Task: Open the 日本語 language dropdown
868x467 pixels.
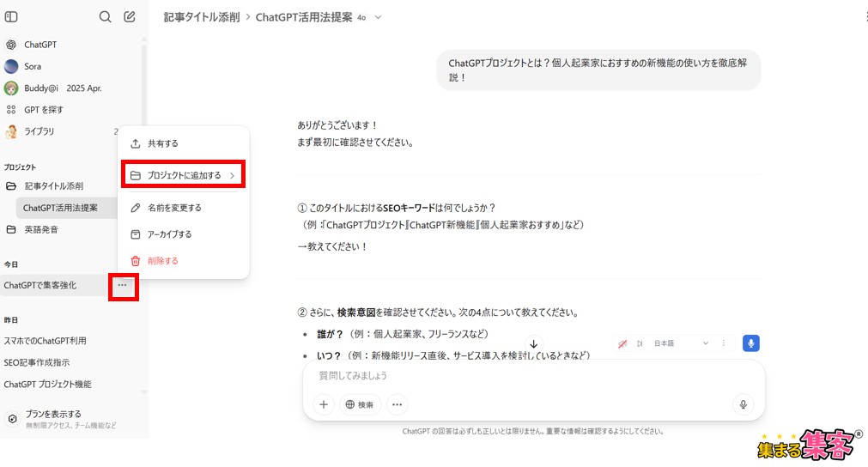Action: tap(681, 343)
